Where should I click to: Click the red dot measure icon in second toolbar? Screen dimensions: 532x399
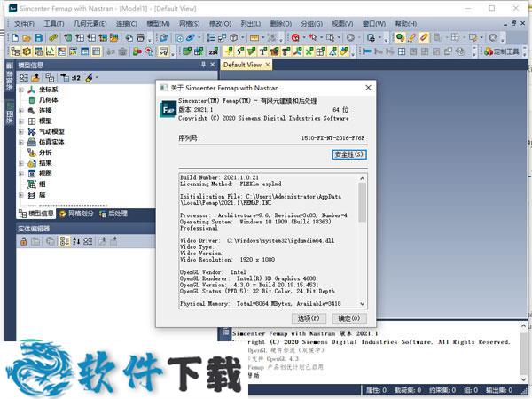coord(149,51)
